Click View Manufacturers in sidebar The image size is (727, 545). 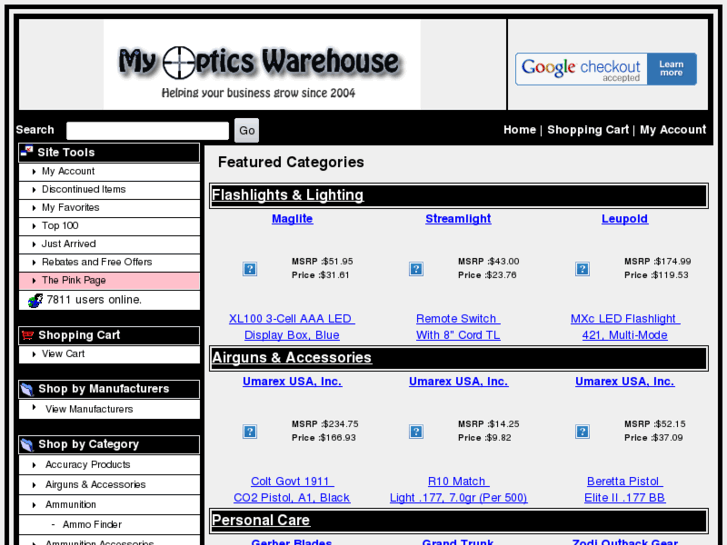click(89, 409)
